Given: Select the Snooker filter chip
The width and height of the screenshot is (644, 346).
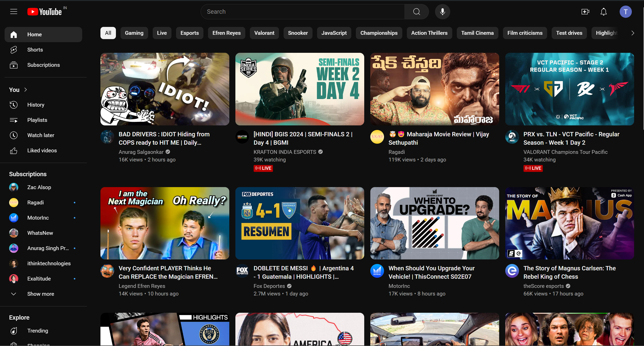Looking at the screenshot, I should point(298,33).
